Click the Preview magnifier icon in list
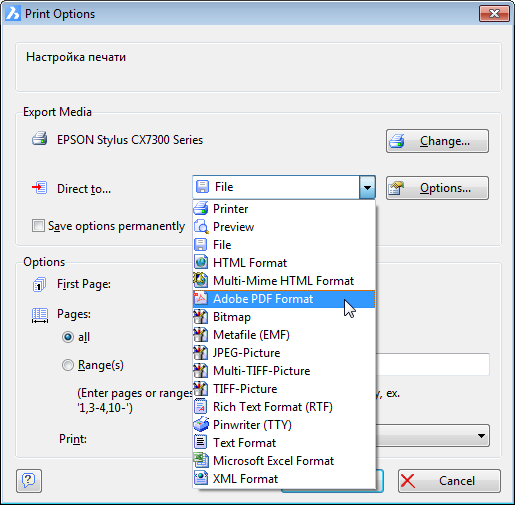This screenshot has height=505, width=515. click(201, 227)
